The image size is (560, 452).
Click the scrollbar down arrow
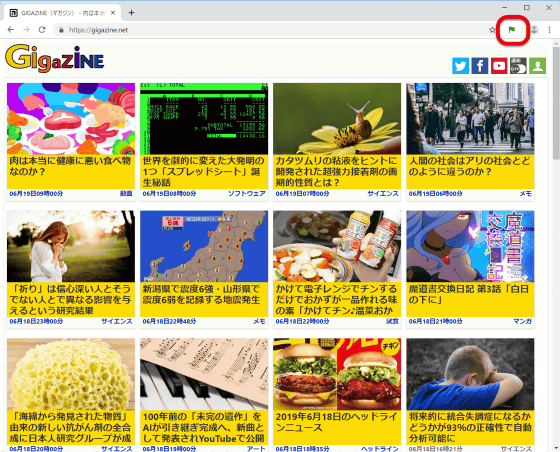pyautogui.click(x=556, y=448)
